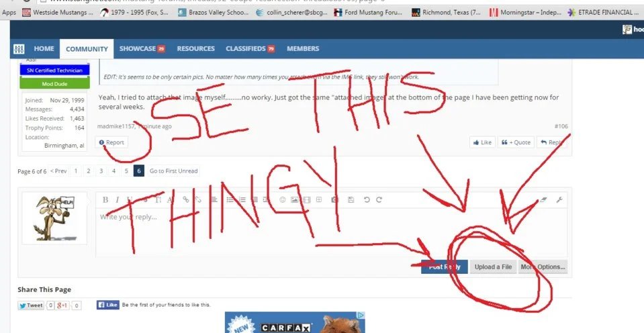Report post #106

pos(111,142)
